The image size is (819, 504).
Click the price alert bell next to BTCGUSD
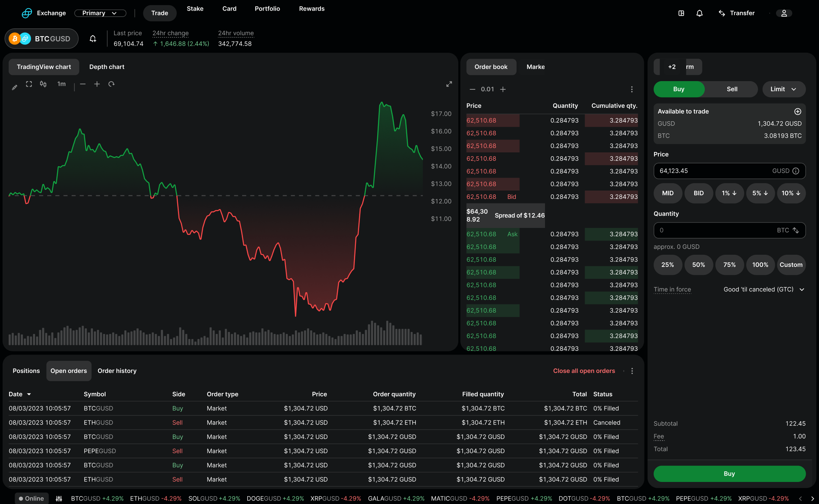pyautogui.click(x=93, y=39)
